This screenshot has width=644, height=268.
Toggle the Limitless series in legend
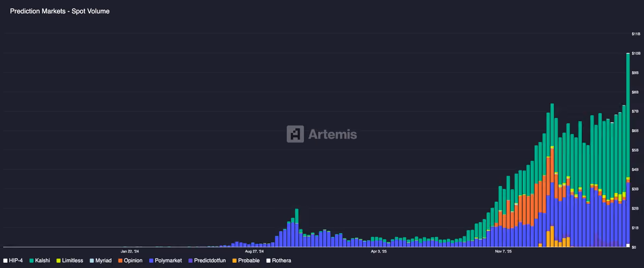tap(69, 260)
